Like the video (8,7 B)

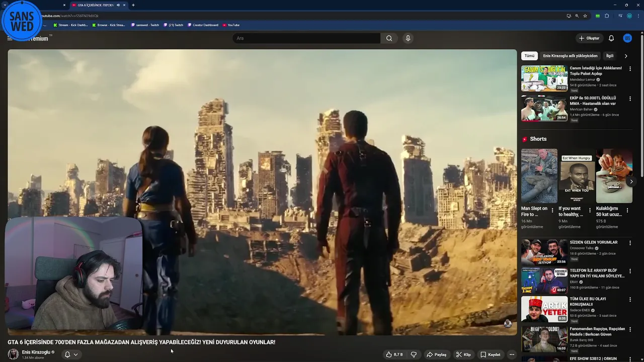[x=394, y=354]
